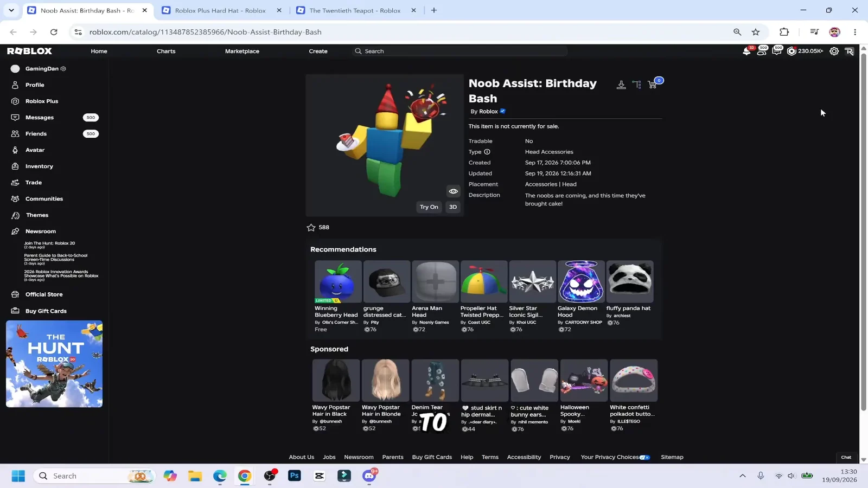
Task: Open fluffy panda hat recommendation
Action: 629,293
